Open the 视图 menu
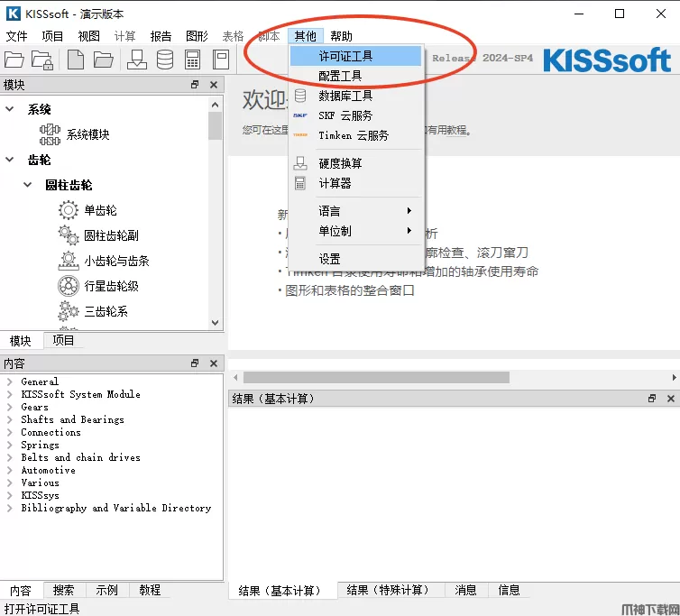Image resolution: width=680 pixels, height=616 pixels. tap(88, 36)
